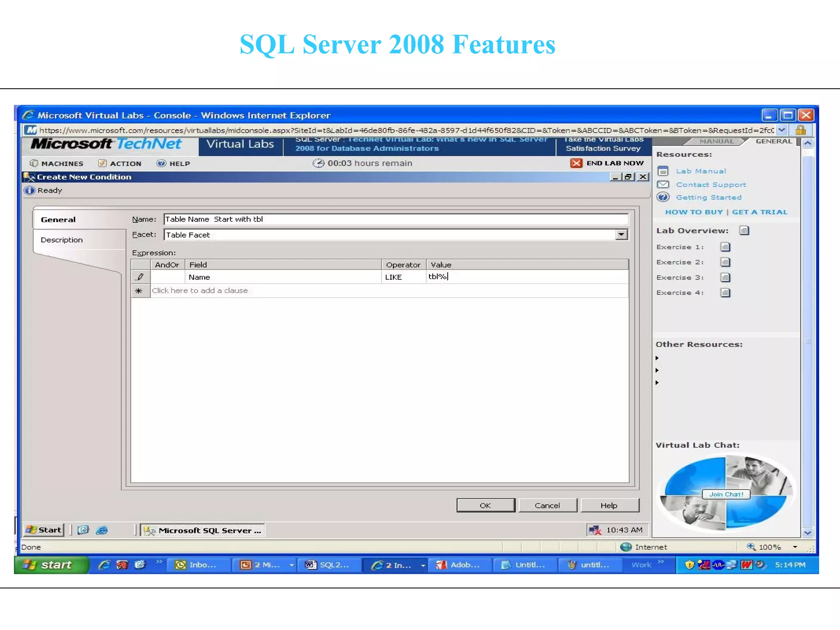This screenshot has height=630, width=840.
Task: Click the condition Name text field
Action: 395,219
